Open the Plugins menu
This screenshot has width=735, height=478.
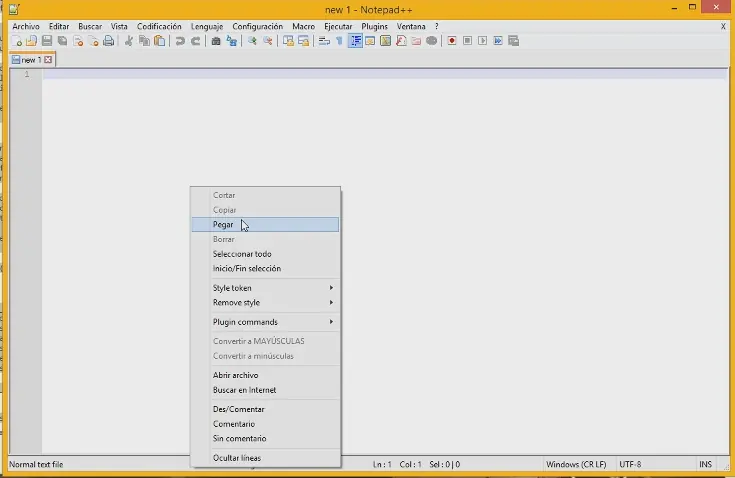pos(374,27)
